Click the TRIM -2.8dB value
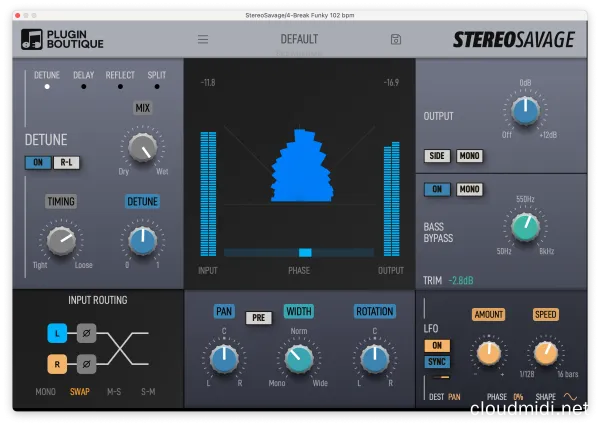This screenshot has width=600, height=426. [x=461, y=281]
